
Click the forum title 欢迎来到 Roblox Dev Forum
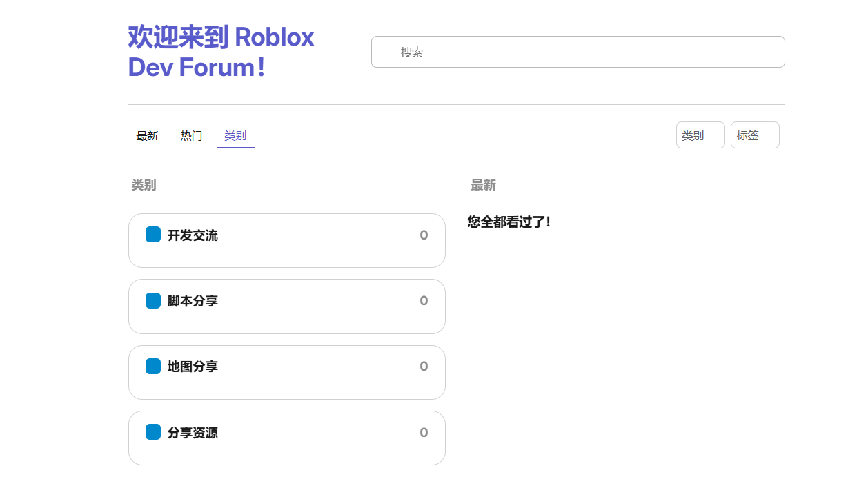220,51
